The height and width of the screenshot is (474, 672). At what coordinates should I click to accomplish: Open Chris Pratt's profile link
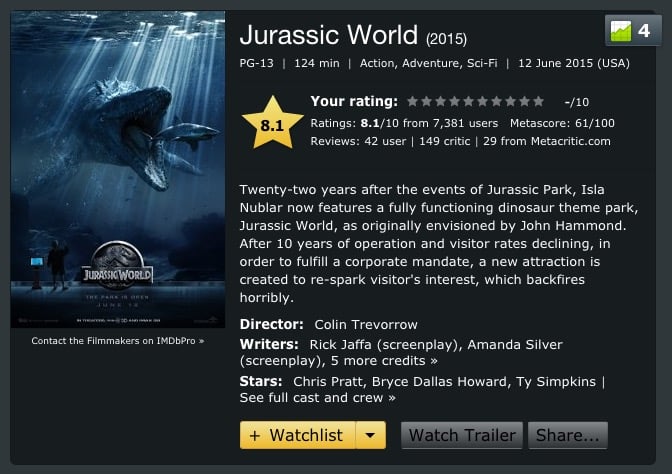coord(328,381)
